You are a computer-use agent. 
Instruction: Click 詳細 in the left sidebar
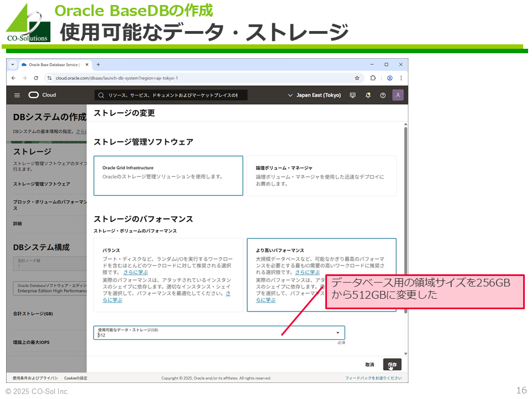click(17, 223)
